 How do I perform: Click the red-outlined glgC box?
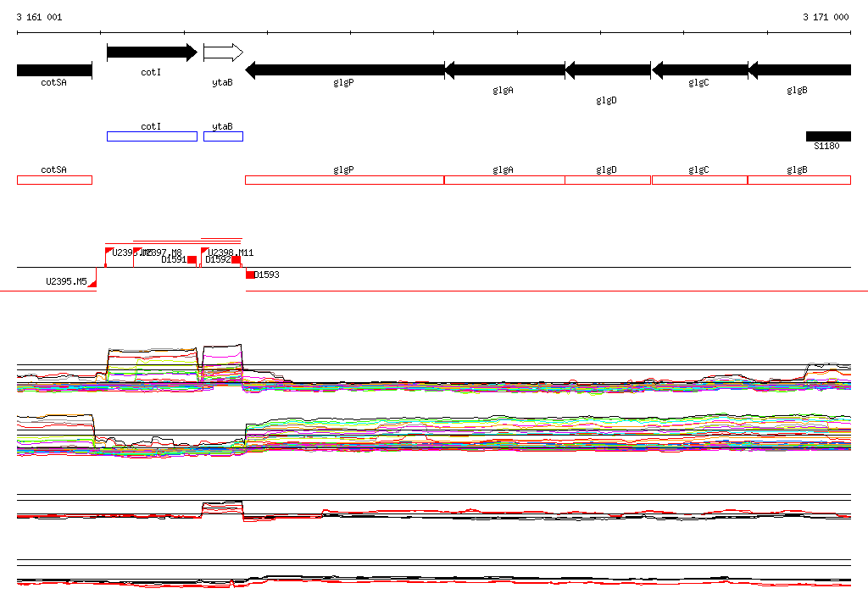pyautogui.click(x=699, y=180)
